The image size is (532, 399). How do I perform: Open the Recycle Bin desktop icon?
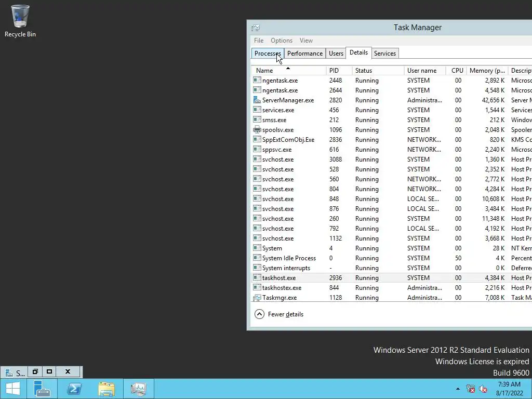point(20,21)
